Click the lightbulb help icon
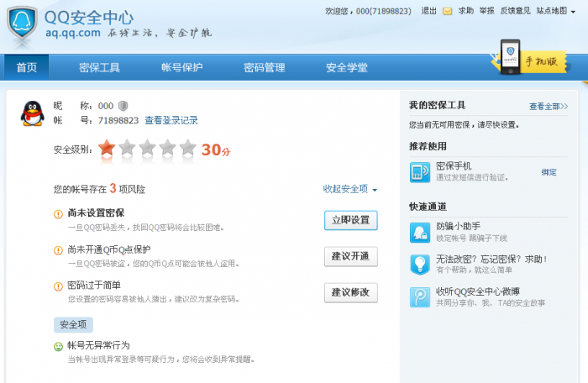The height and width of the screenshot is (383, 588). tap(420, 265)
